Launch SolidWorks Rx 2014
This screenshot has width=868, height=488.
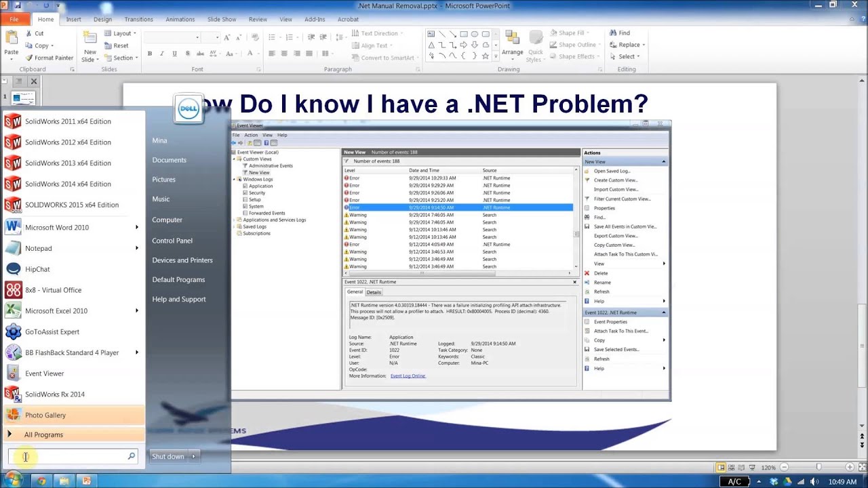tap(73, 394)
